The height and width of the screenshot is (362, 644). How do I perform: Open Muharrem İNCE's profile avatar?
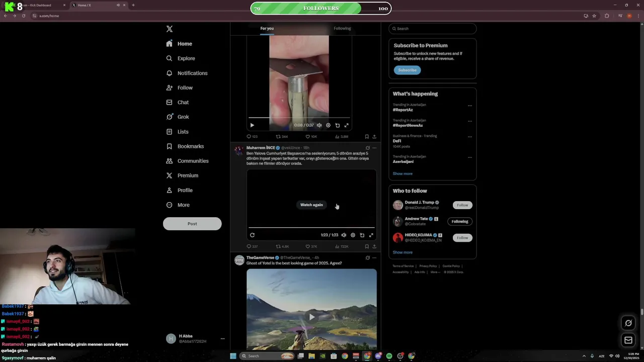tap(239, 150)
